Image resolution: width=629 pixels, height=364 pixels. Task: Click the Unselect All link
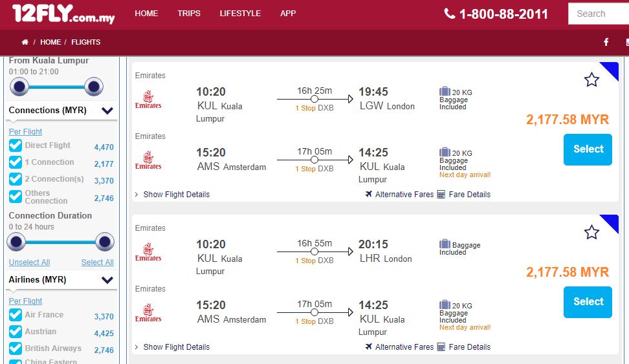coord(29,262)
